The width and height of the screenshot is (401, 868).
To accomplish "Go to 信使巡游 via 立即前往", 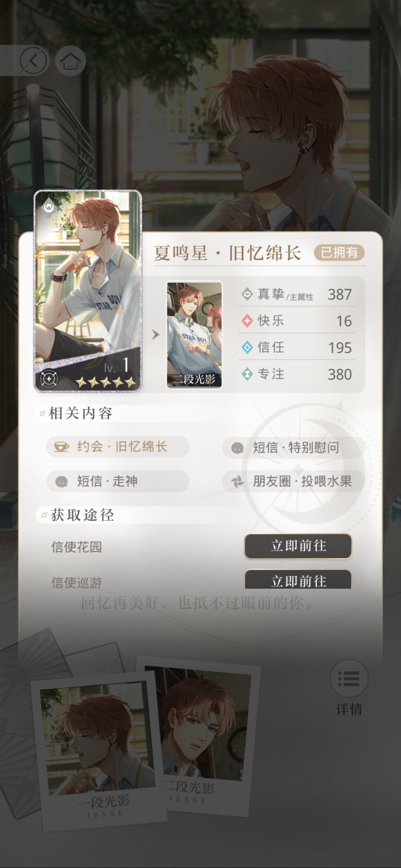I will coord(298,580).
